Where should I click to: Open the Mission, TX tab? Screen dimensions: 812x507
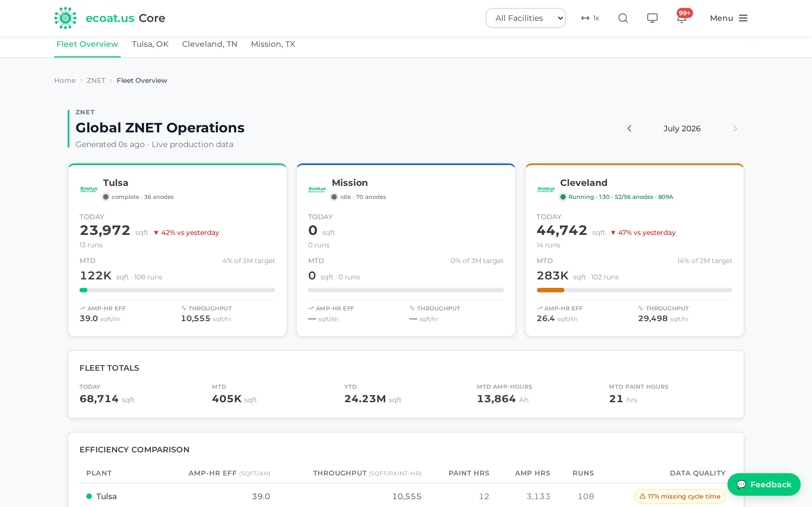273,44
